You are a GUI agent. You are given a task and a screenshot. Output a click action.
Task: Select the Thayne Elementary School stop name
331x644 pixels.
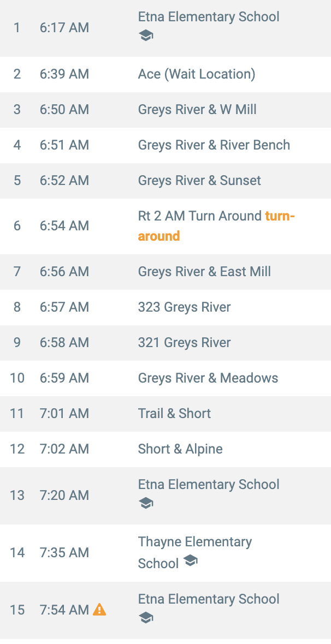pyautogui.click(x=195, y=552)
